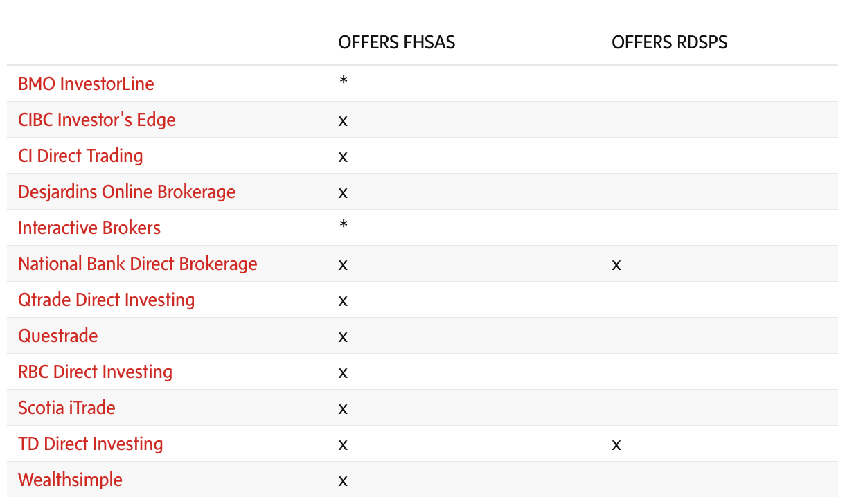Open the CIBC Investor's Edge link
845x504 pixels.
pos(97,120)
